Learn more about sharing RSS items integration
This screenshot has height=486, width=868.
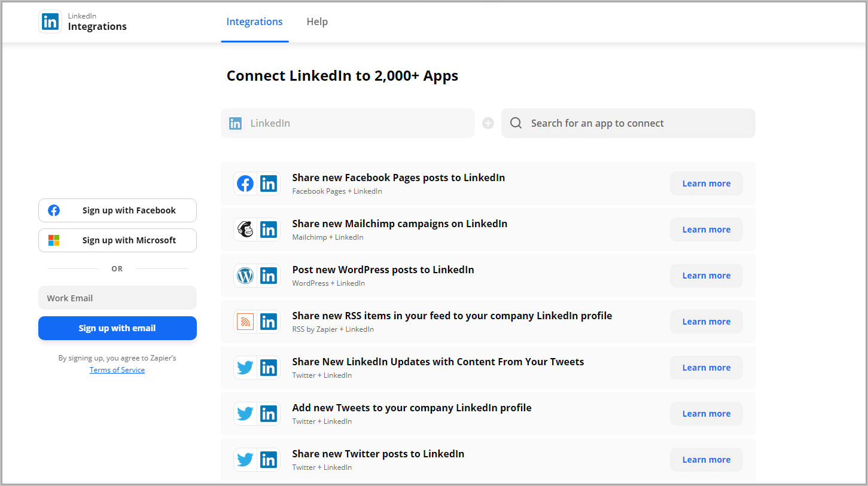coord(706,322)
